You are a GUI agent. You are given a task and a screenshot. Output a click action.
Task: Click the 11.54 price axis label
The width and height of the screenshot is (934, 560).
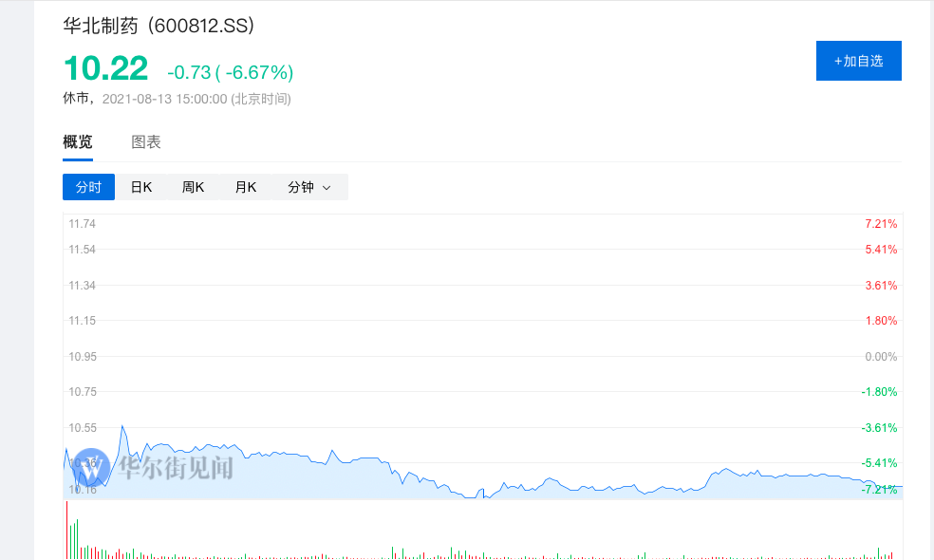[83, 250]
